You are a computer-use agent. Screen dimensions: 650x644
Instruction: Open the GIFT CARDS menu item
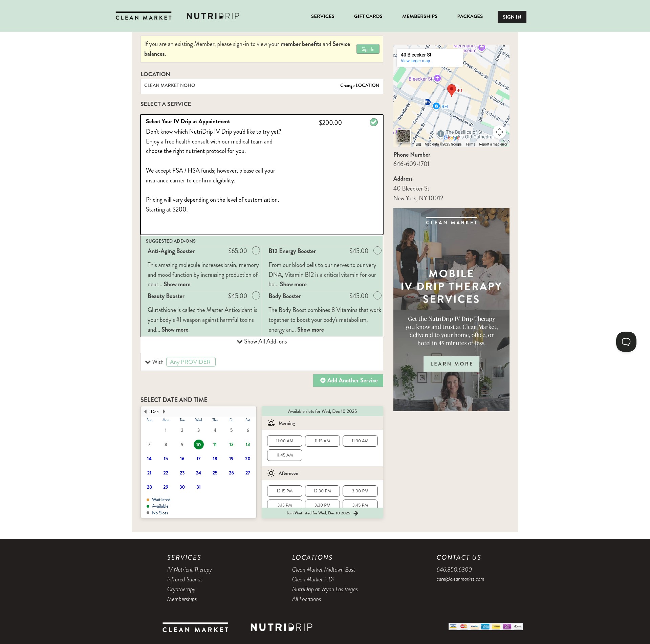pyautogui.click(x=368, y=16)
